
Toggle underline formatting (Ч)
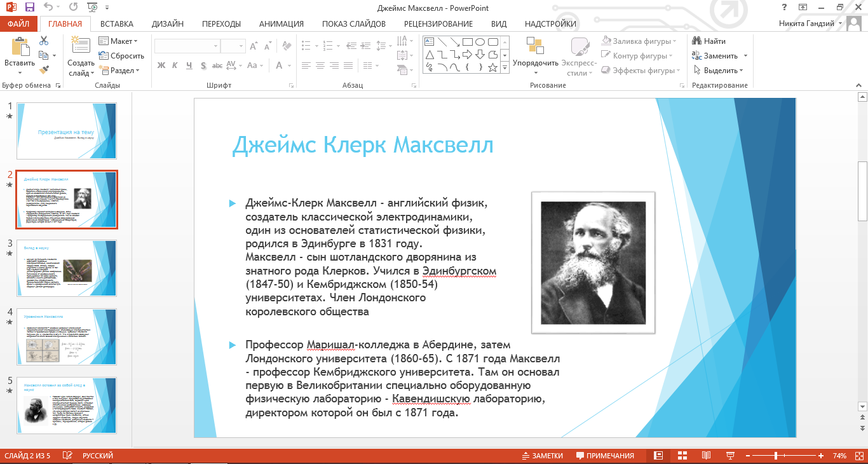(x=189, y=65)
